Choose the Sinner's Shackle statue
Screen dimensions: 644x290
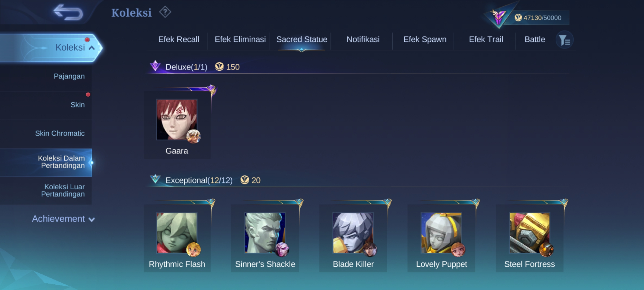(265, 233)
